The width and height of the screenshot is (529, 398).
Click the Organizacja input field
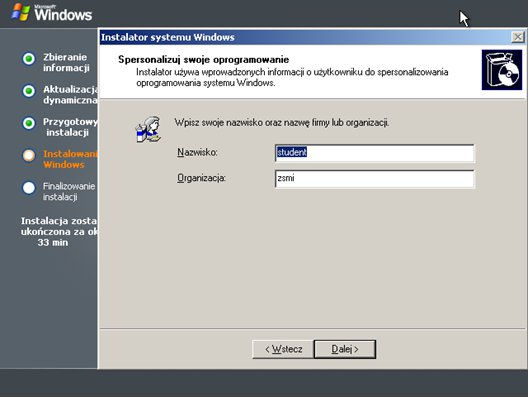374,178
